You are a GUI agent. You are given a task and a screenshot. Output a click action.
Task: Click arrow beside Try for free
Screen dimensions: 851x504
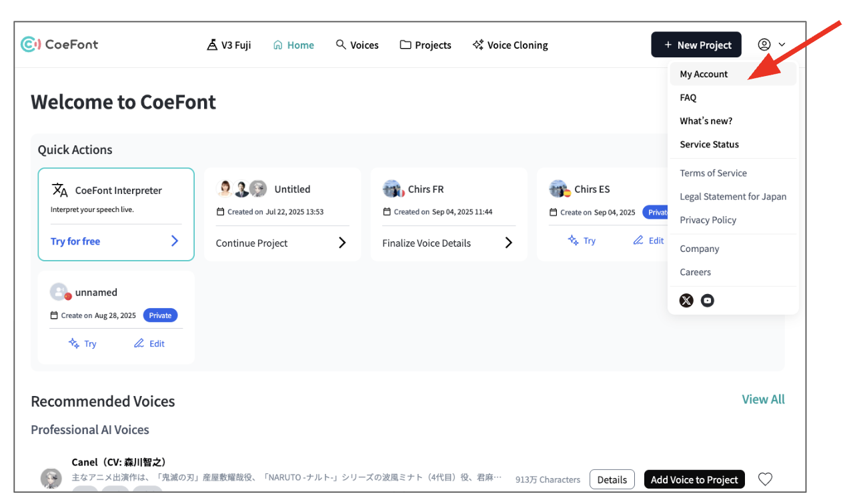pyautogui.click(x=175, y=241)
